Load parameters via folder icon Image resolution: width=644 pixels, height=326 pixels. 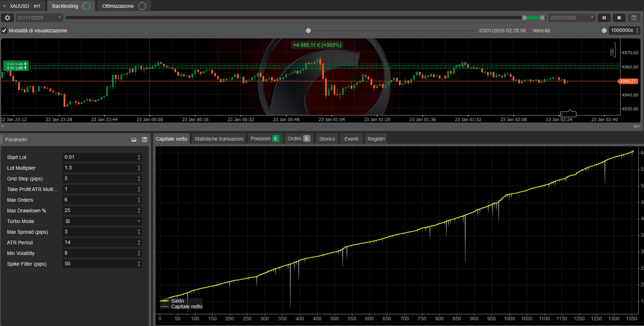point(134,140)
